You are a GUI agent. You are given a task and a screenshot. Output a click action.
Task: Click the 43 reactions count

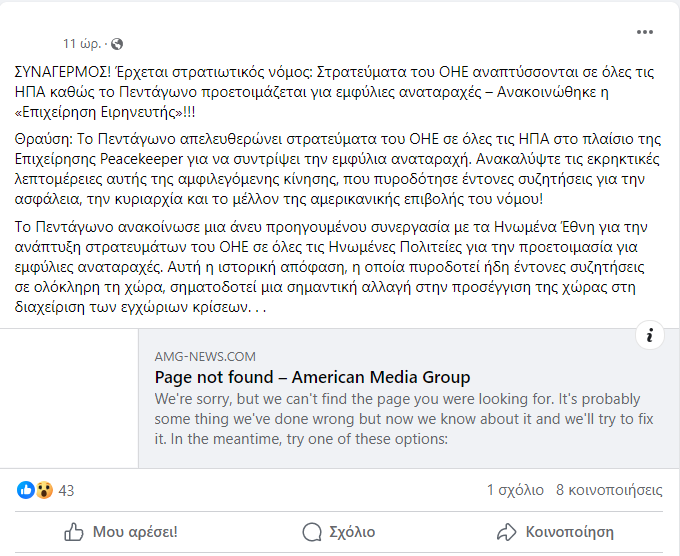click(x=66, y=491)
